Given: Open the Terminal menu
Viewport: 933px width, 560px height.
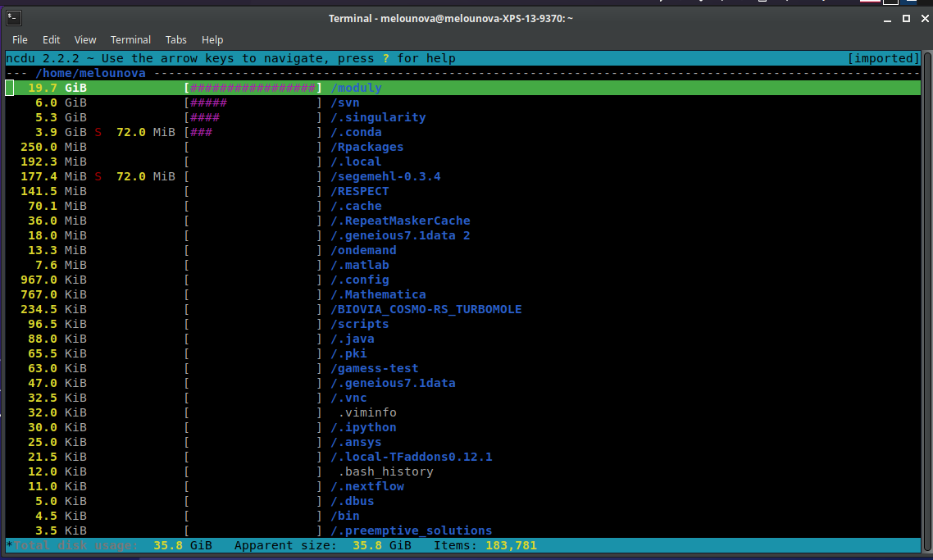Looking at the screenshot, I should click(x=130, y=39).
